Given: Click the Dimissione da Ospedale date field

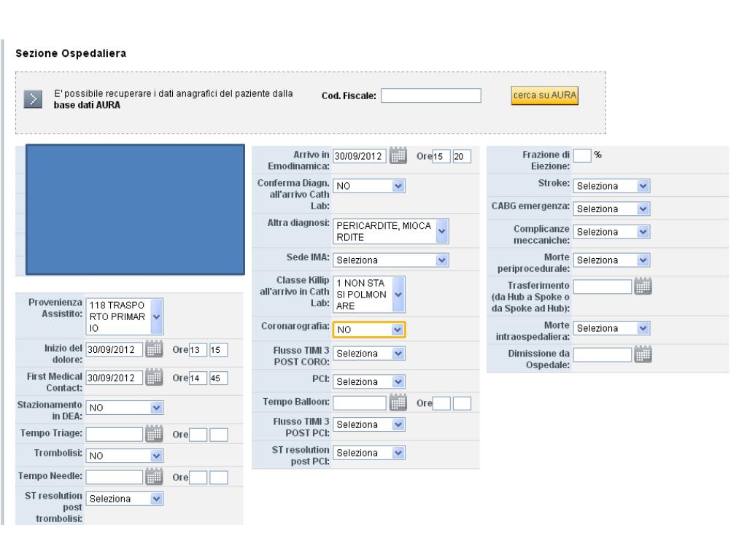Looking at the screenshot, I should pyautogui.click(x=603, y=355).
